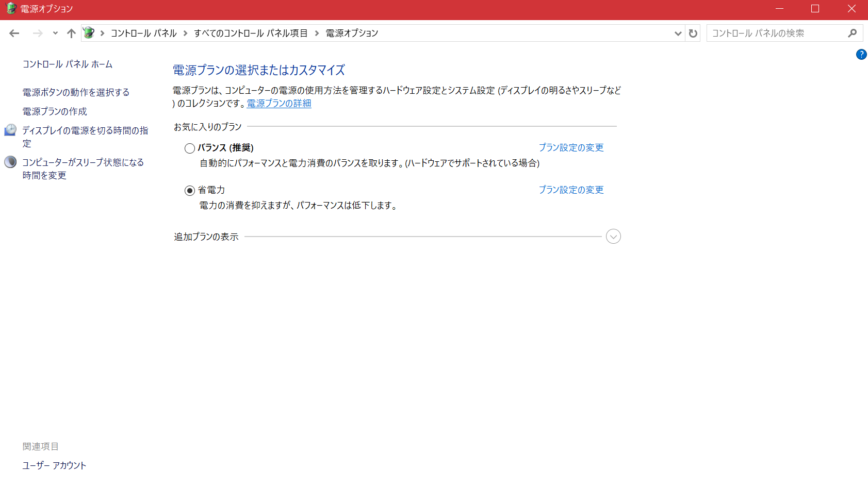Open the recent locations chevron

(55, 33)
